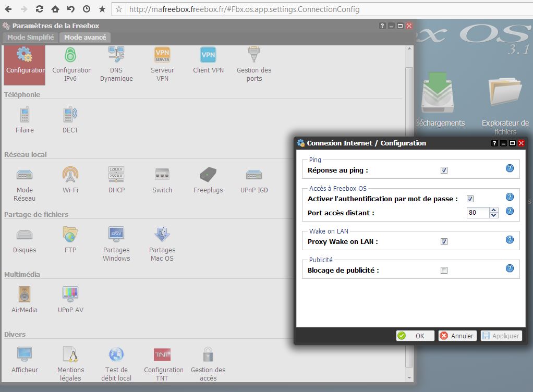This screenshot has height=392, width=533.
Task: Click the settings panel scrollbar up arrow
Action: coord(409,49)
